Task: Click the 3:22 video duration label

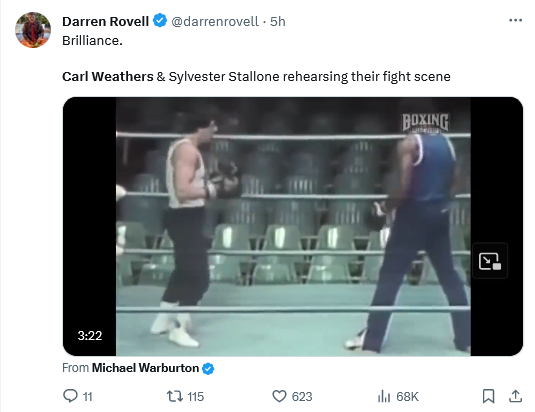Action: (x=90, y=336)
